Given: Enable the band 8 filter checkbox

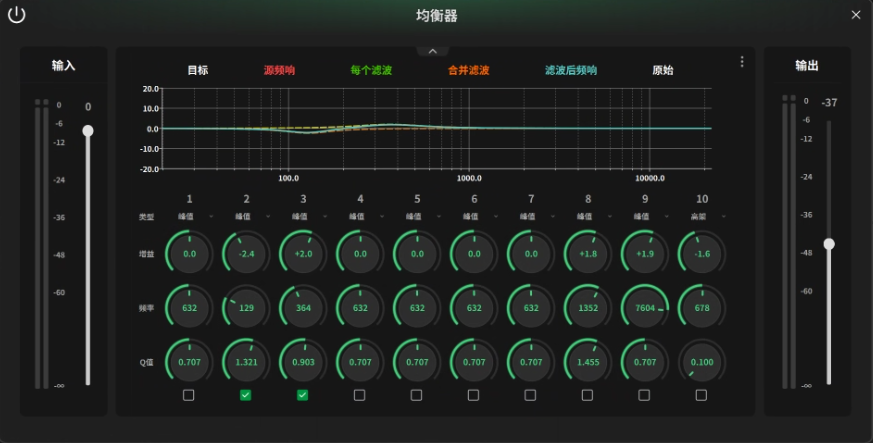Looking at the screenshot, I should pyautogui.click(x=588, y=395).
